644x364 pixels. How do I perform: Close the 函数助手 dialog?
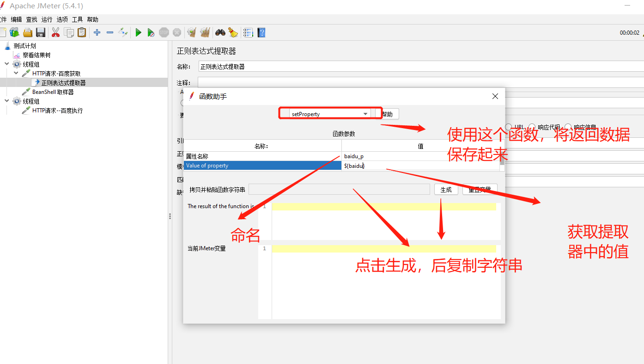(495, 96)
